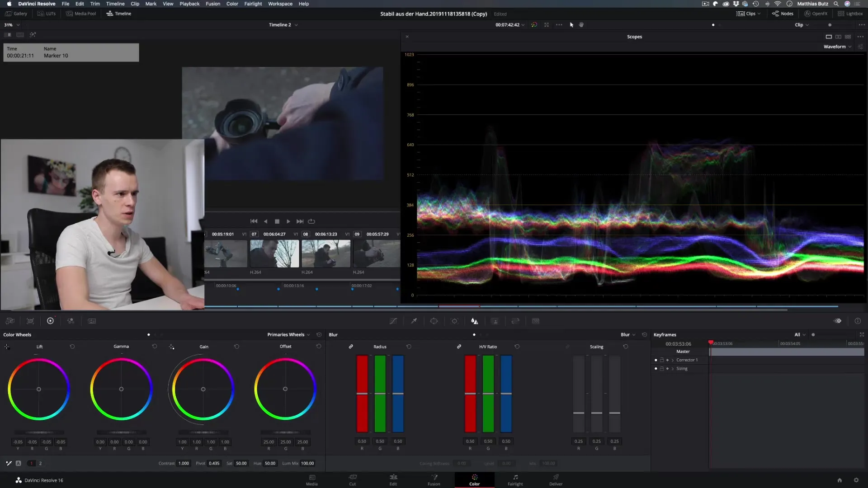
Task: Reset the Blur Radius controls
Action: (x=409, y=347)
